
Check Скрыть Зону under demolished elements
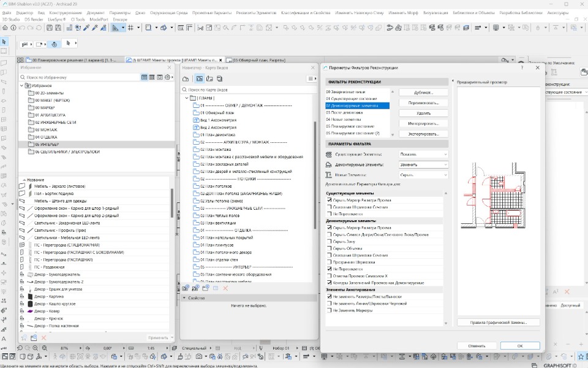point(330,242)
